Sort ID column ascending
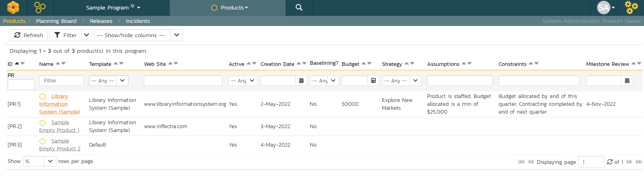644x177 pixels. (x=17, y=63)
